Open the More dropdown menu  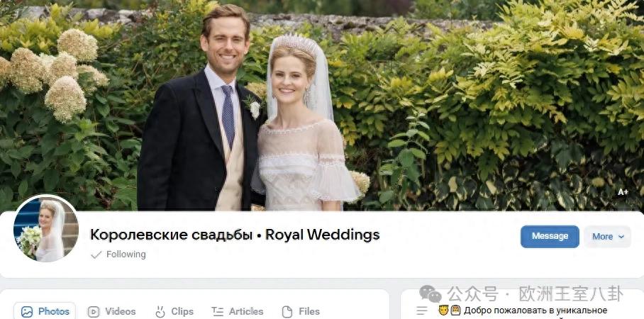(x=607, y=237)
